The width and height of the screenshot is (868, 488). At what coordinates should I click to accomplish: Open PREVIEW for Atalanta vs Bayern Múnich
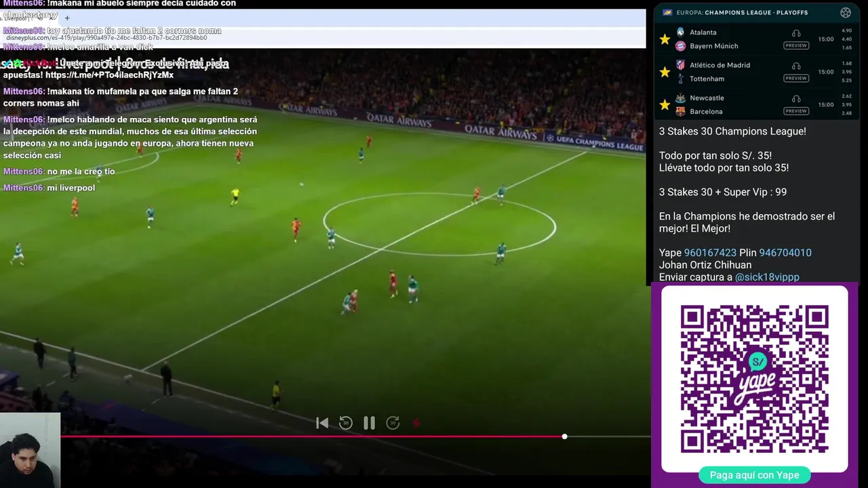click(x=796, y=45)
